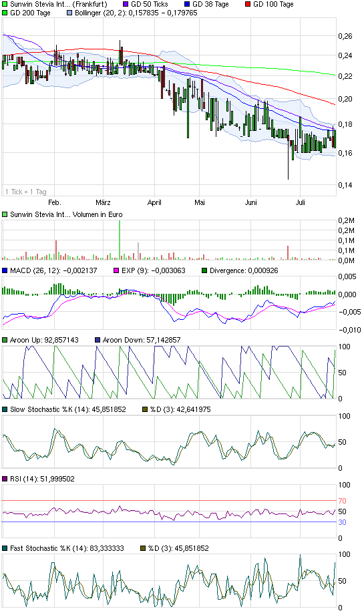Click the '%D (3): 42,641975' label
364x613 pixels.
[x=180, y=409]
